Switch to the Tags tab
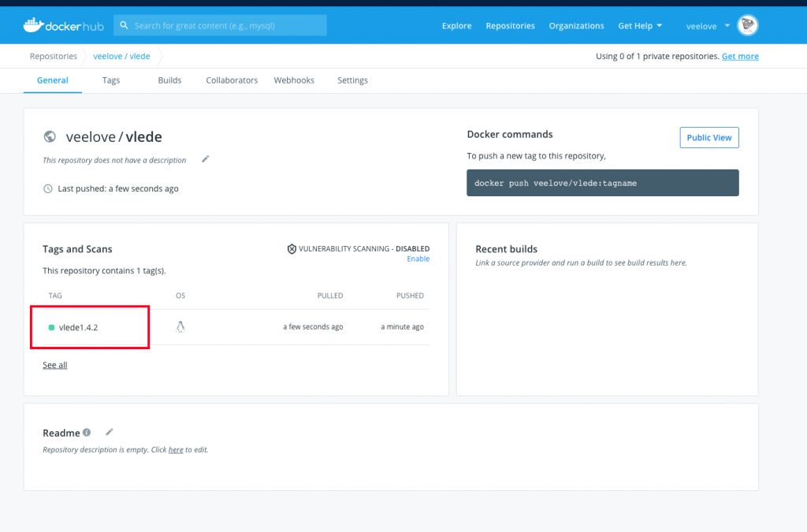The height and width of the screenshot is (532, 807). tap(110, 80)
